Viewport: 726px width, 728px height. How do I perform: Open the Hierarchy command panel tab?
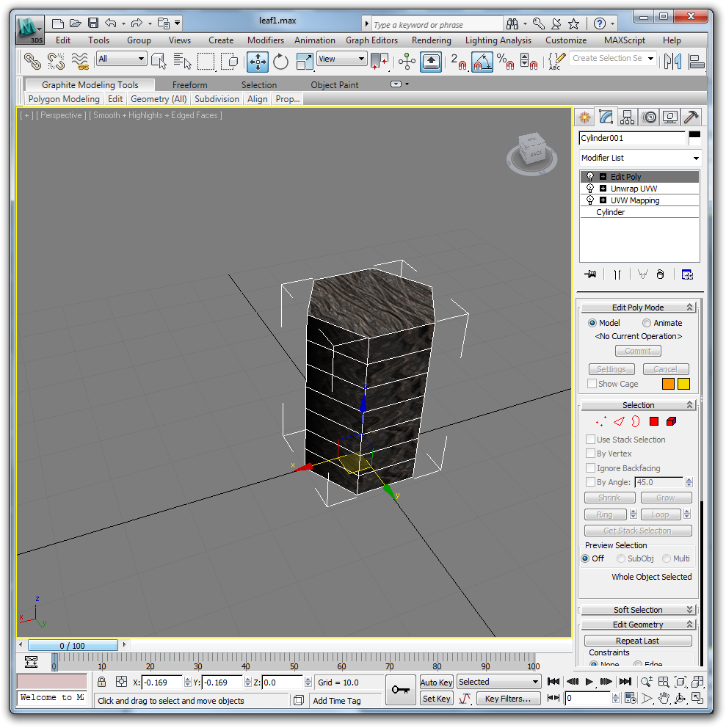(627, 117)
